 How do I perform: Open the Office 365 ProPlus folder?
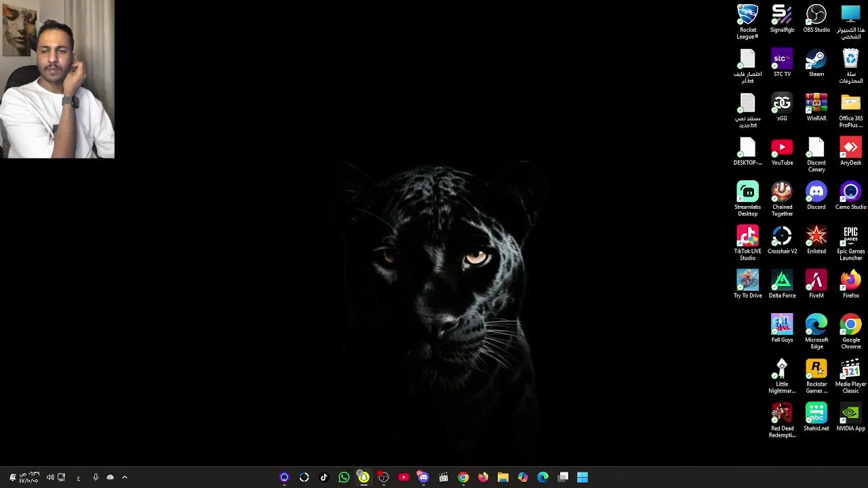coord(850,110)
